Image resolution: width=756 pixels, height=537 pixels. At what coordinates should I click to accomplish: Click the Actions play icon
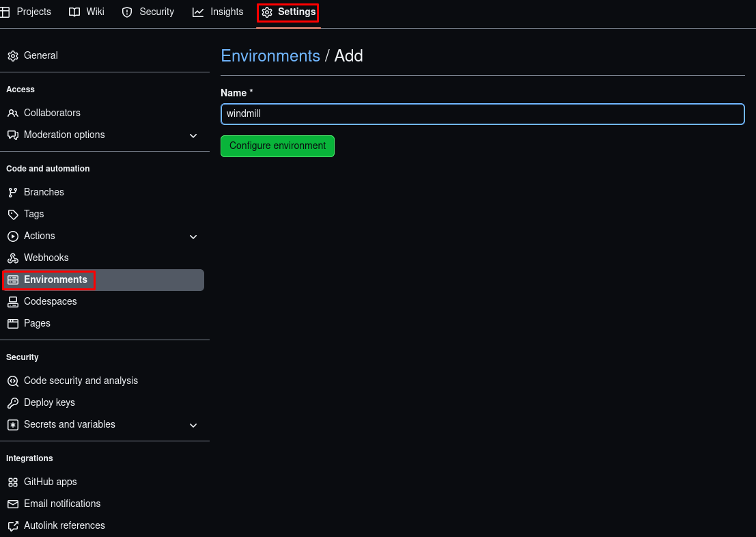(x=13, y=236)
